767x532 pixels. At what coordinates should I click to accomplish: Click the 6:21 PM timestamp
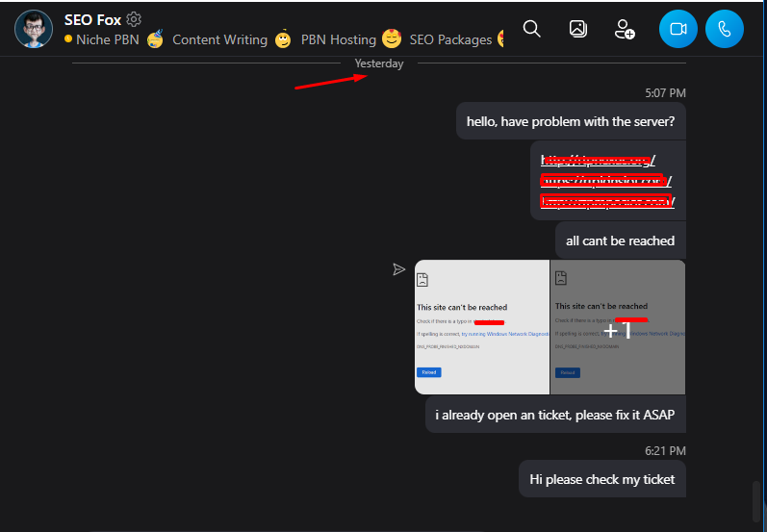pos(665,451)
